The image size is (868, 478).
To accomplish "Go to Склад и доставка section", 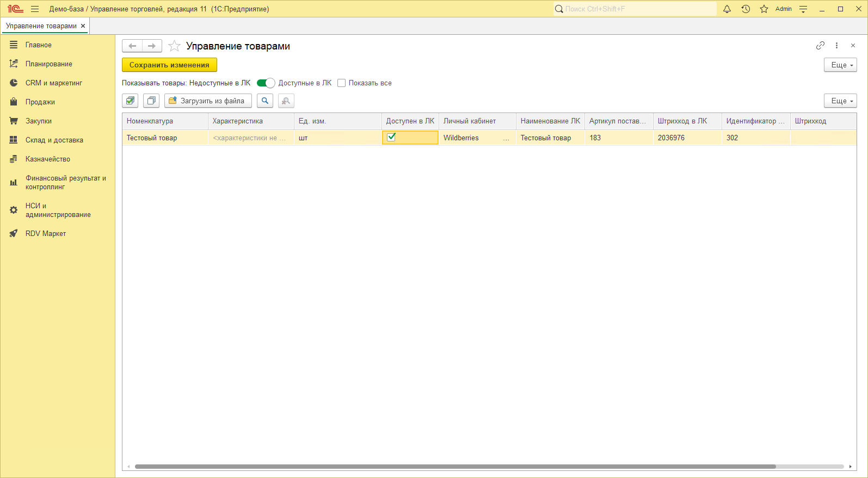I will tap(54, 140).
